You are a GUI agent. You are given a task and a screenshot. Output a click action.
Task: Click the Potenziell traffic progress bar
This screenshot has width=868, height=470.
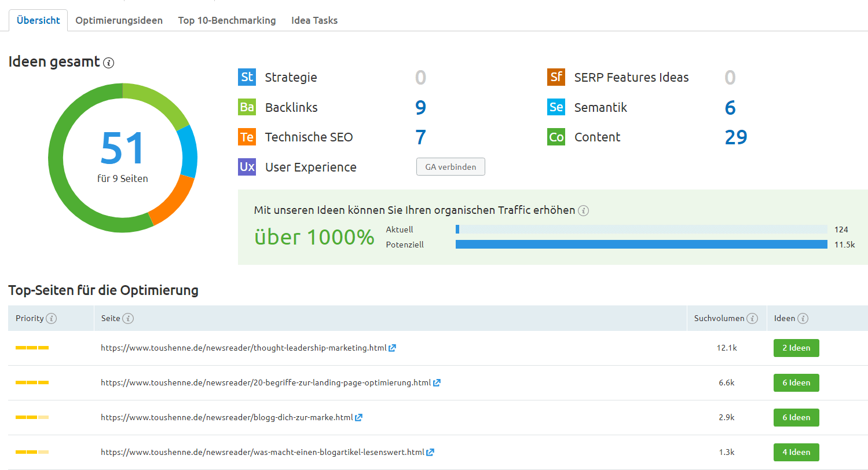pyautogui.click(x=641, y=245)
